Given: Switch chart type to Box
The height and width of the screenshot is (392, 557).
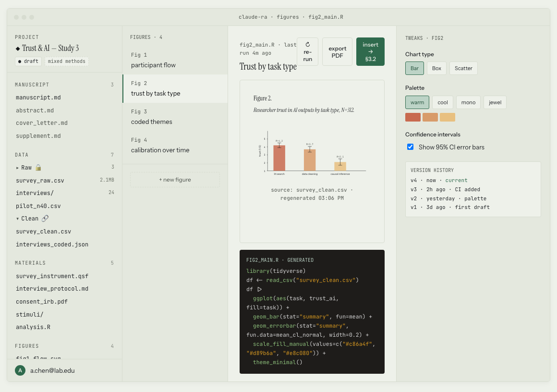Looking at the screenshot, I should click(x=436, y=68).
